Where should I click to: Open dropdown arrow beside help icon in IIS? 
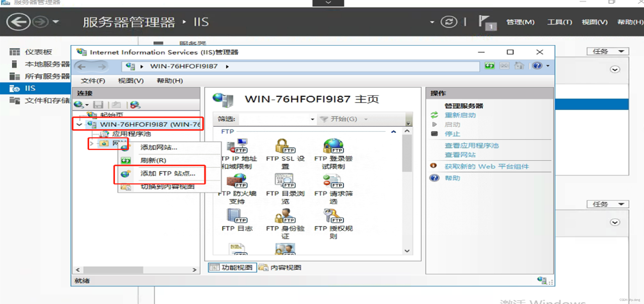[548, 66]
